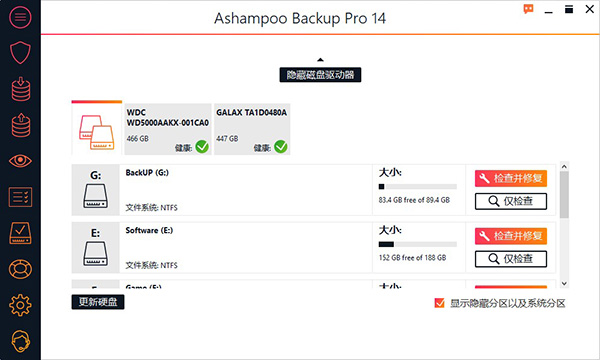Select the WDC WD5000AAKX-001CA0 disk tab
This screenshot has width=600, height=360.
pyautogui.click(x=168, y=129)
